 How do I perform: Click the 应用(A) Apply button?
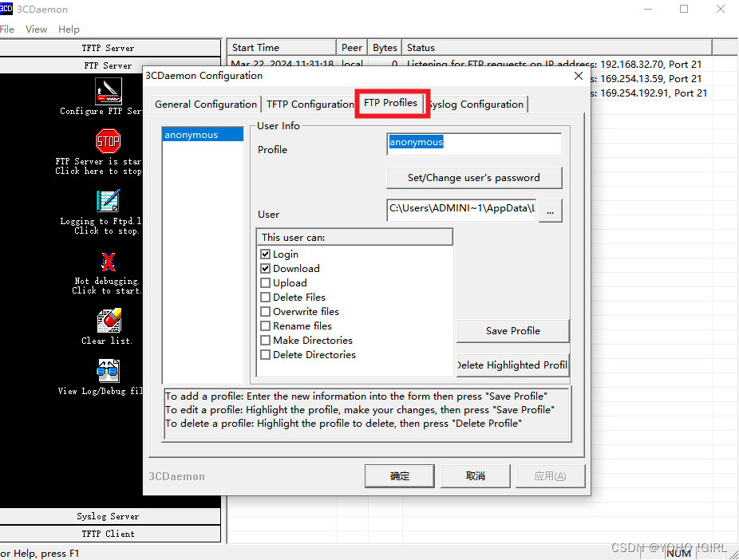click(x=551, y=476)
